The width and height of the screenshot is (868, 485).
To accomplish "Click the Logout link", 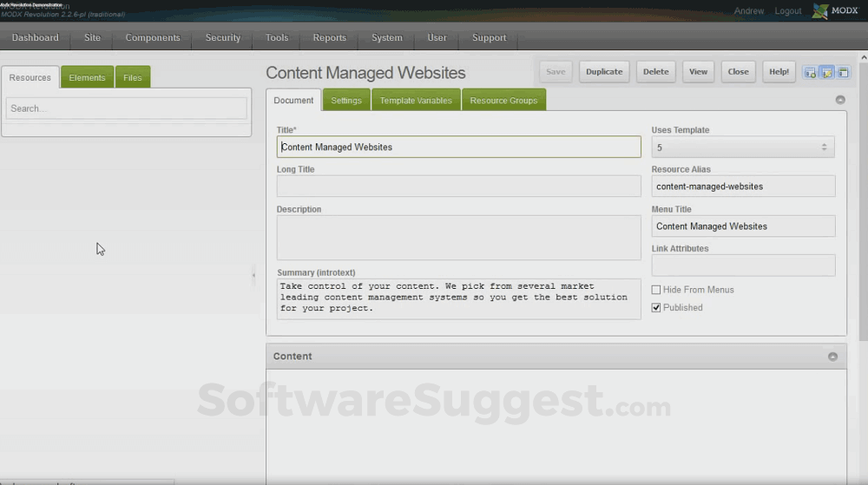I will pyautogui.click(x=788, y=11).
